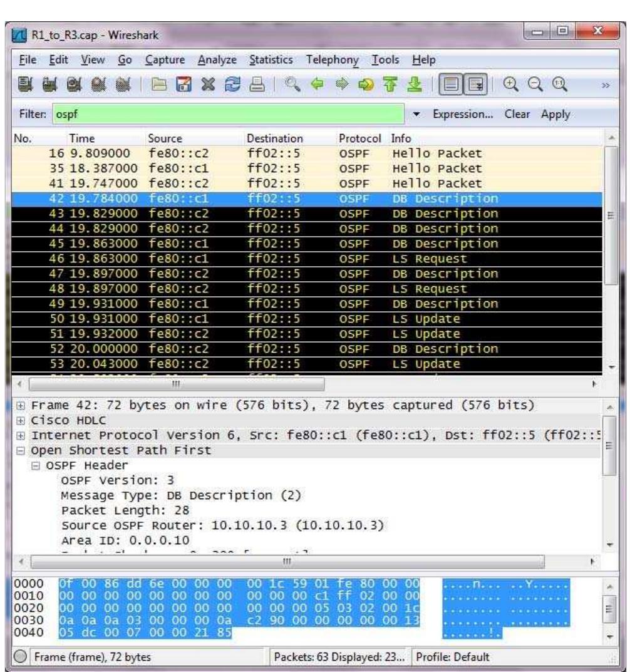The height and width of the screenshot is (672, 630).
Task: Open the Edit menu
Action: click(58, 60)
